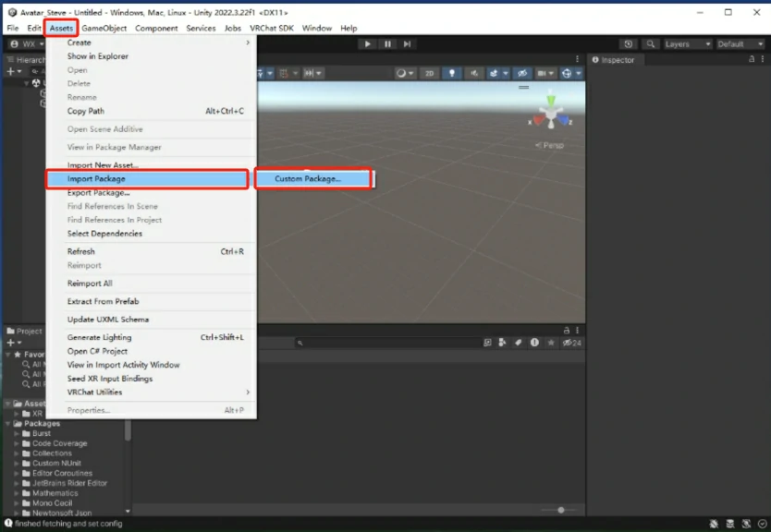Viewport: 771px width, 532px height.
Task: Open the Undo History icon
Action: pyautogui.click(x=629, y=43)
